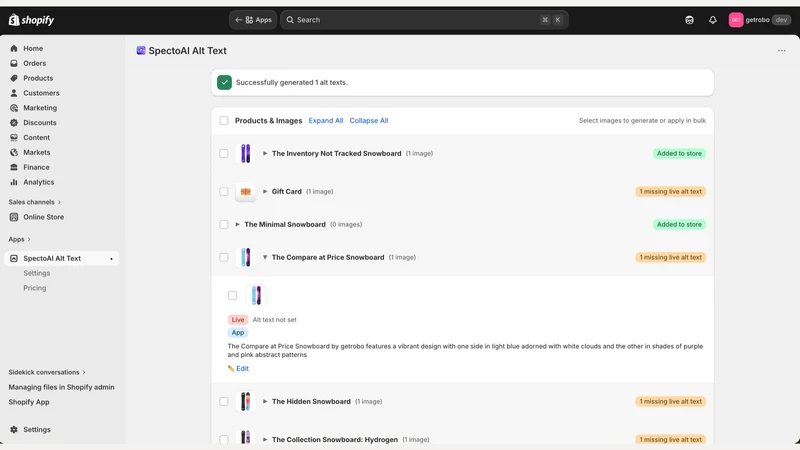Check The Collection Snowboard: Hydrogen checkbox
The image size is (800, 450).
[223, 439]
